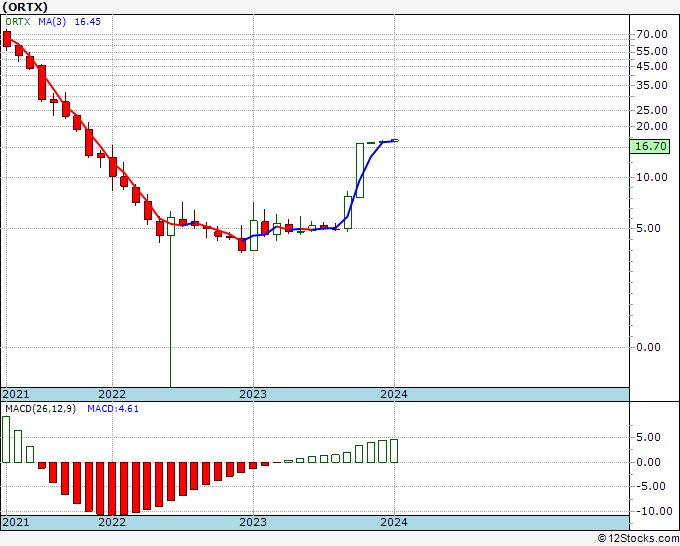Click the MA(3) indicator label
Image resolution: width=680 pixels, height=546 pixels.
(52, 22)
